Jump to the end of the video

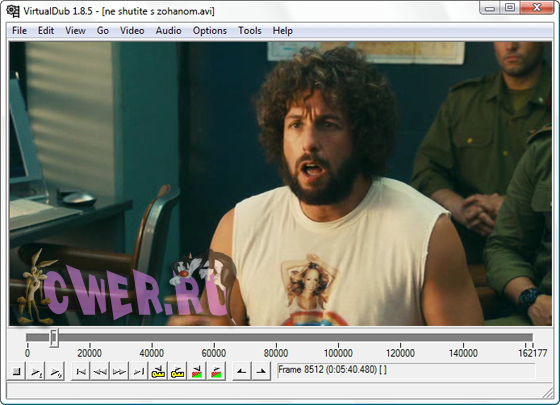click(139, 372)
